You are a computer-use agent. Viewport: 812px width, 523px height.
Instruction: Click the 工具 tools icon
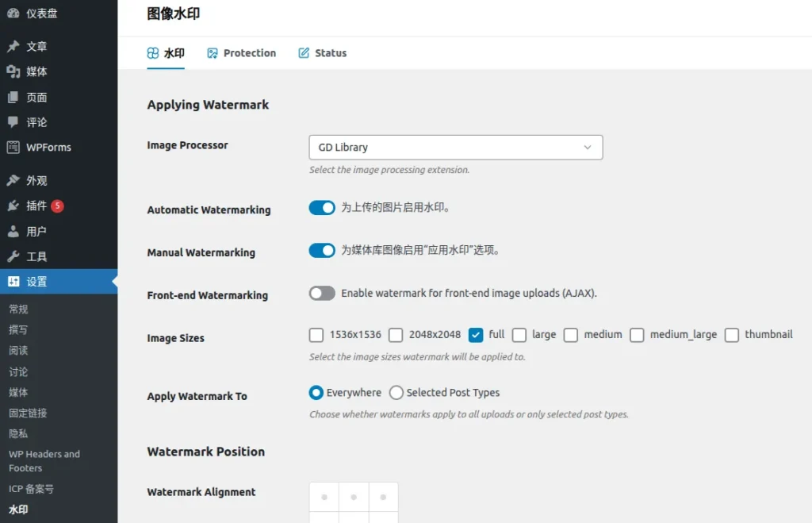tap(14, 256)
